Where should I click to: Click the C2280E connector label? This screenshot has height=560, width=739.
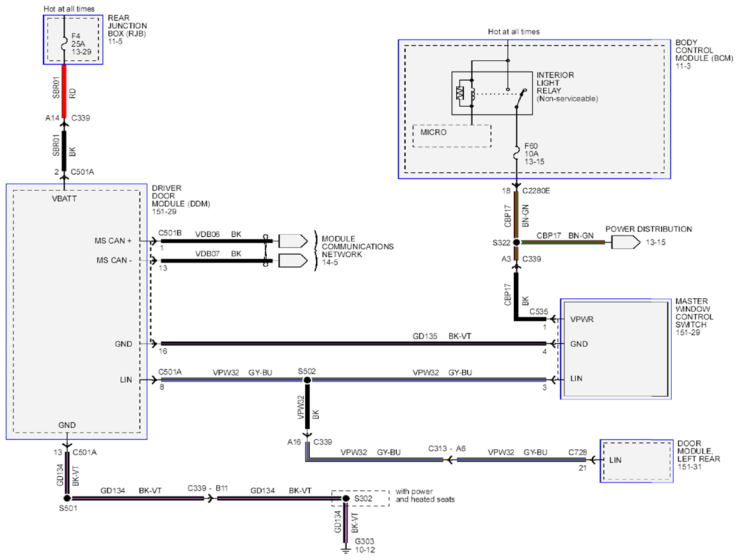tap(536, 191)
